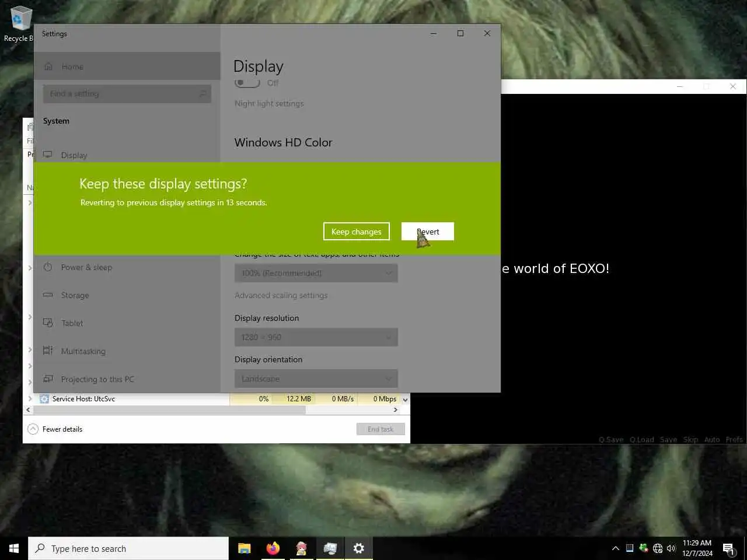
Task: Click Save in game window
Action: click(669, 440)
